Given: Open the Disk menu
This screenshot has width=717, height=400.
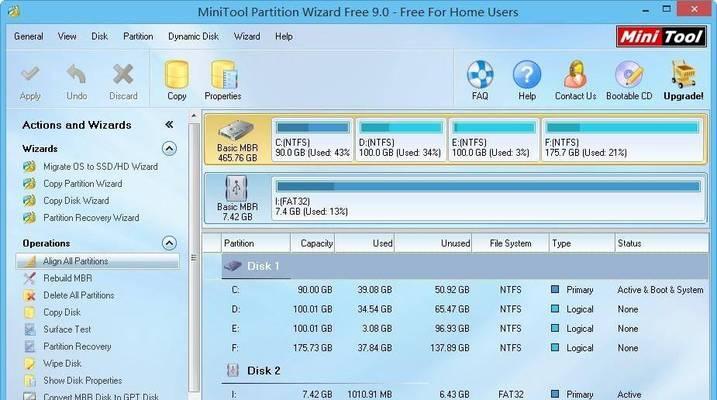Looking at the screenshot, I should coord(99,37).
